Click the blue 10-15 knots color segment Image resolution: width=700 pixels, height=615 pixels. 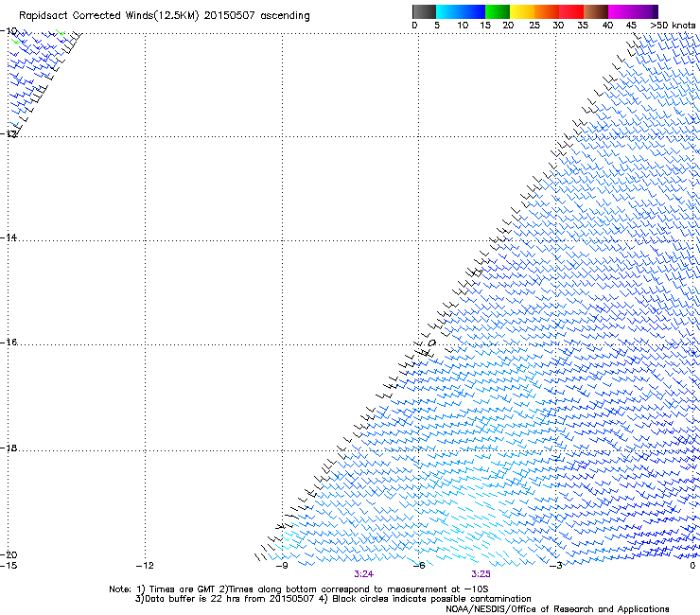coord(473,11)
